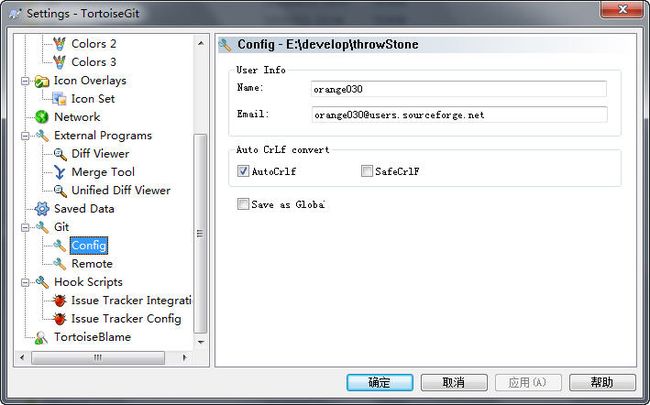The height and width of the screenshot is (405, 650).
Task: Uncheck the AutoCrlf checkbox
Action: (x=243, y=171)
